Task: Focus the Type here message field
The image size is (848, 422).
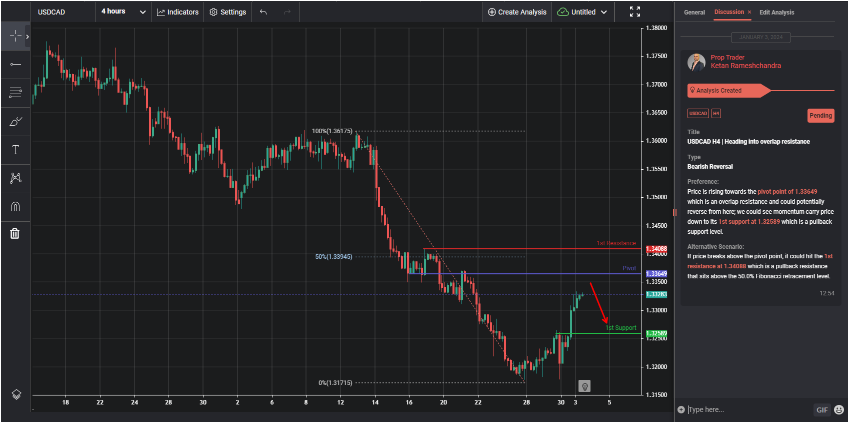Action: [748, 410]
